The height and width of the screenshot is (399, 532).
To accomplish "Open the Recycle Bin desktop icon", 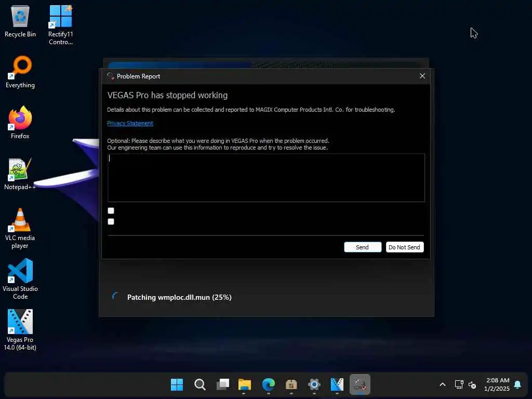I will coord(20,21).
